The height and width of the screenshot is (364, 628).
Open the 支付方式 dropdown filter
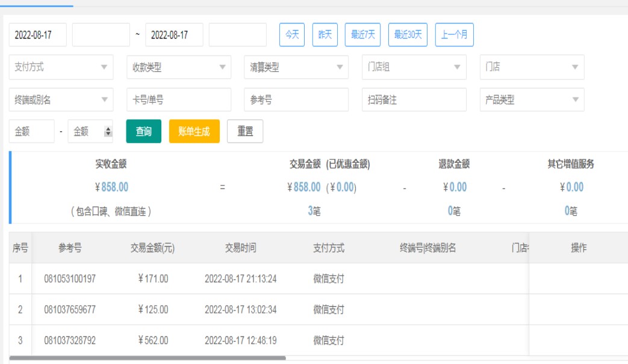pos(61,67)
